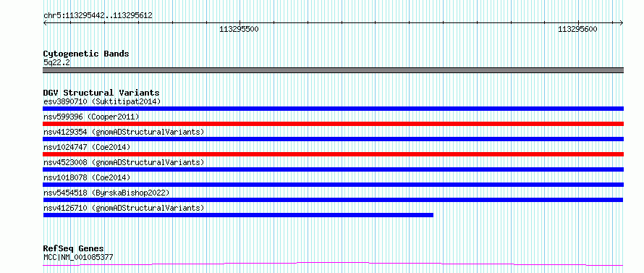644x273 pixels.
Task: Click the 113295500 ruler position label
Action: pyautogui.click(x=239, y=29)
